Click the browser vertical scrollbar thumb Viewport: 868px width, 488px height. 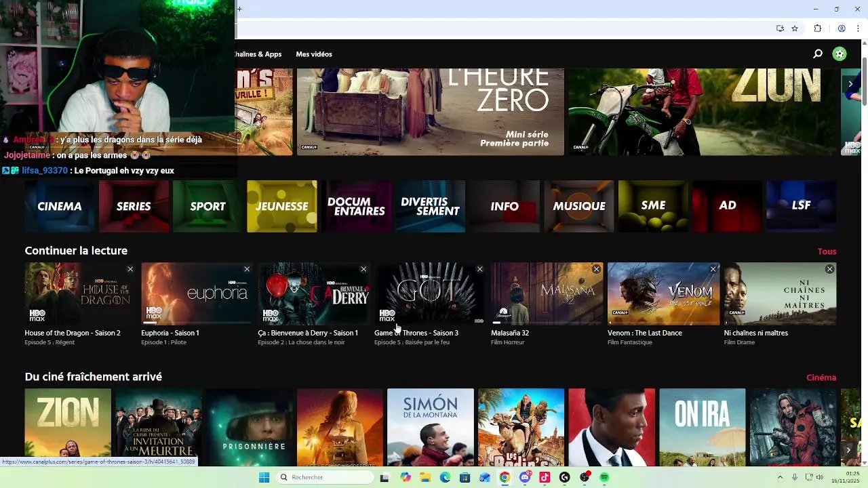(x=864, y=81)
